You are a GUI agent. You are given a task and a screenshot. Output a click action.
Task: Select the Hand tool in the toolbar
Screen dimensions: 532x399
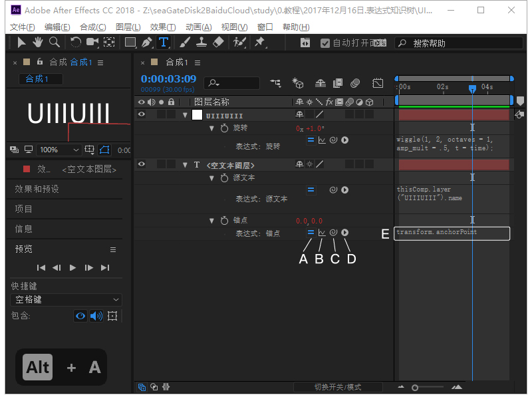[37, 43]
